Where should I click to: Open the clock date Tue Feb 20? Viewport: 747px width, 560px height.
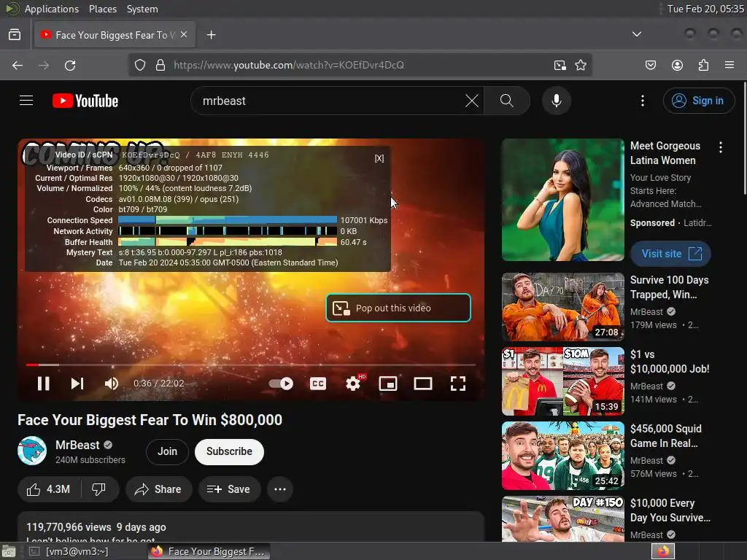coord(705,9)
